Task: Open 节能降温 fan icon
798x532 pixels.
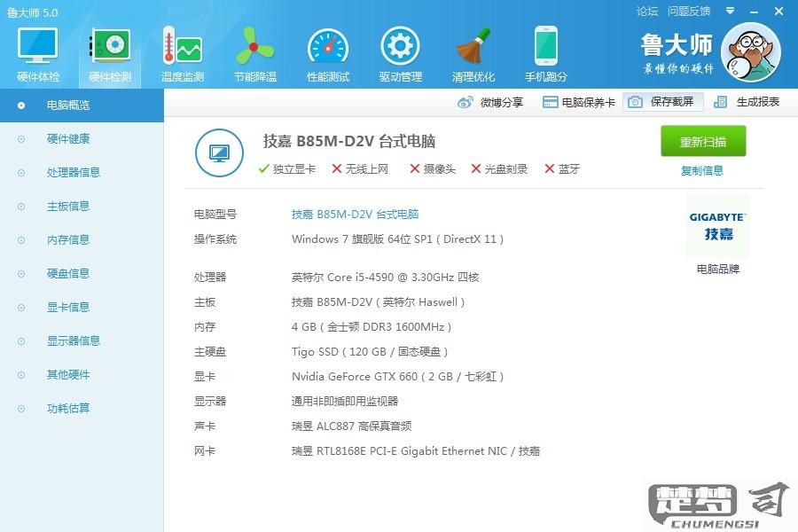Action: coord(255,46)
